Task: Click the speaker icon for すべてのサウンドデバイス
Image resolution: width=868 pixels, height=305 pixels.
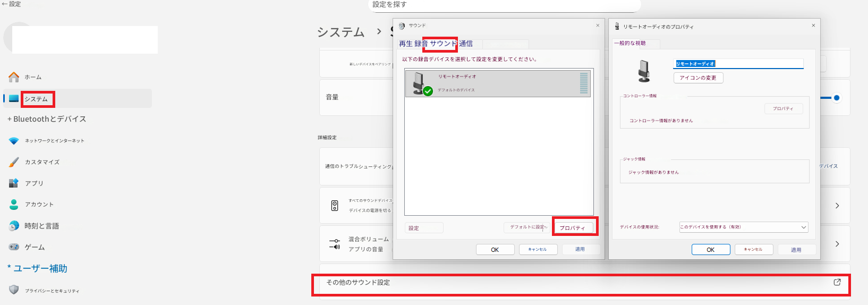Action: (x=335, y=206)
